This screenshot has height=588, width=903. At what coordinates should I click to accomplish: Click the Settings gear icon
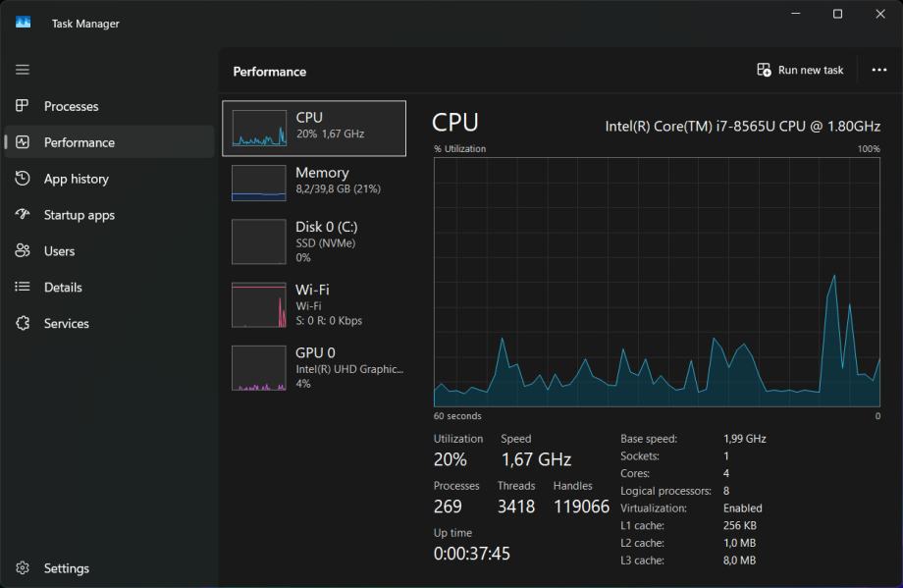pyautogui.click(x=23, y=568)
